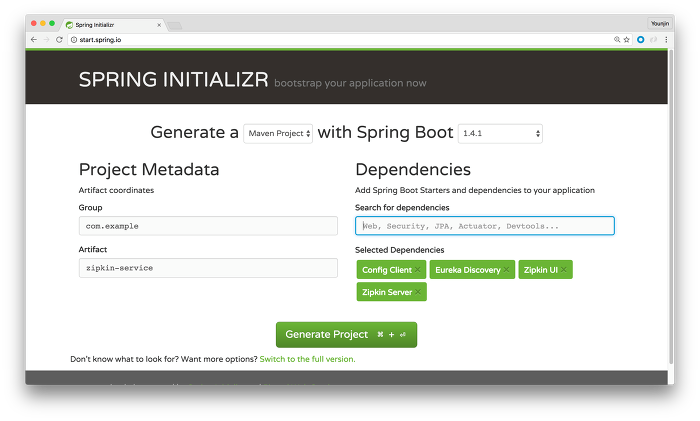The width and height of the screenshot is (700, 421).
Task: Open the Maven Project type dropdown
Action: coord(278,133)
